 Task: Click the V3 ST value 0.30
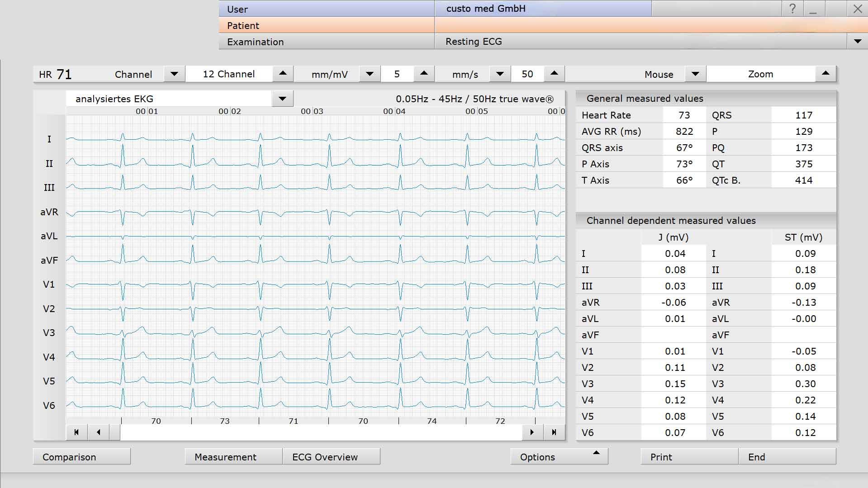point(804,384)
